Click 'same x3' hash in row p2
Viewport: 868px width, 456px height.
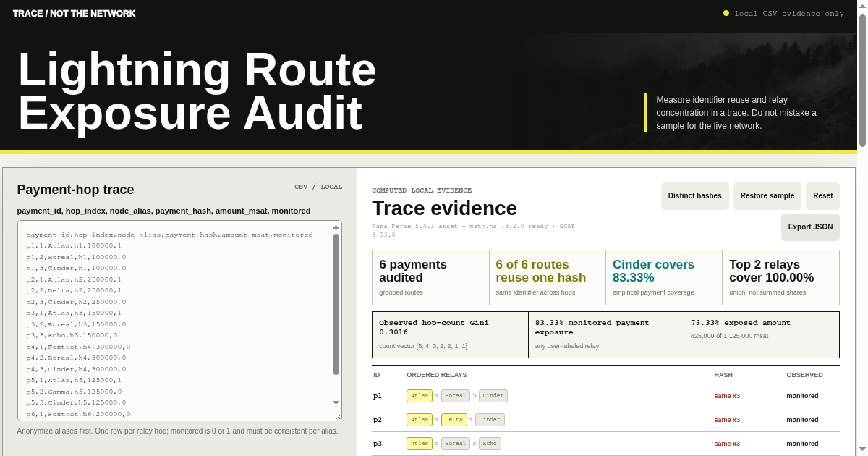coord(727,420)
